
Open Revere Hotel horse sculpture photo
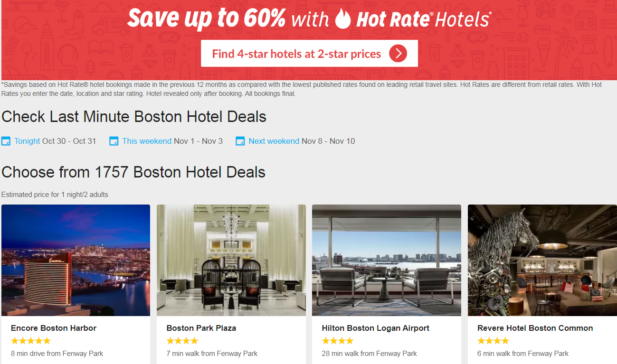click(x=542, y=260)
